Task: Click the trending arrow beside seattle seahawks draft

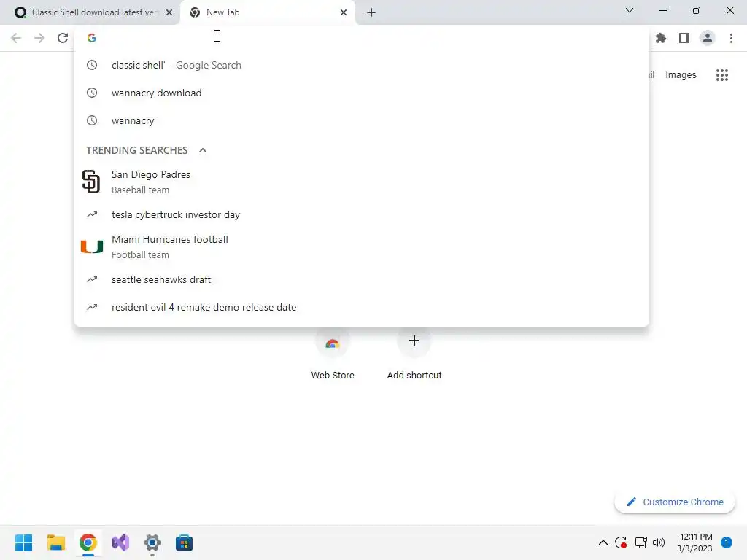Action: pyautogui.click(x=92, y=279)
